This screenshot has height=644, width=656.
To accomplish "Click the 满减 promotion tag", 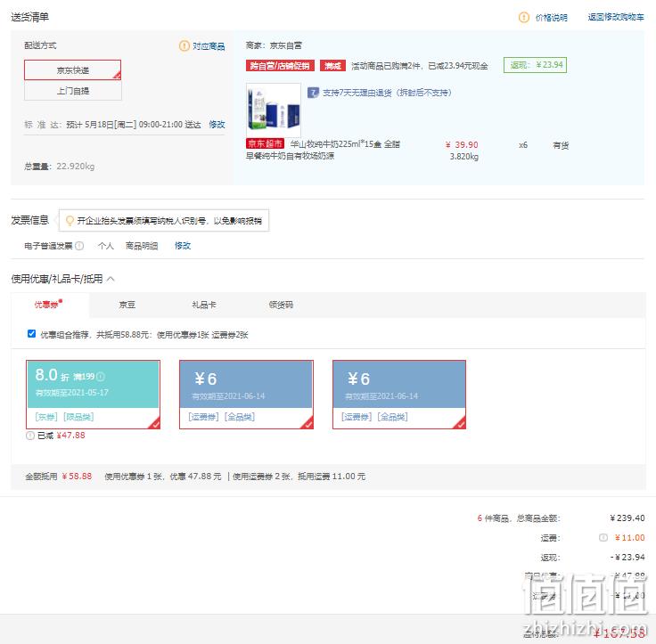I will coord(332,66).
